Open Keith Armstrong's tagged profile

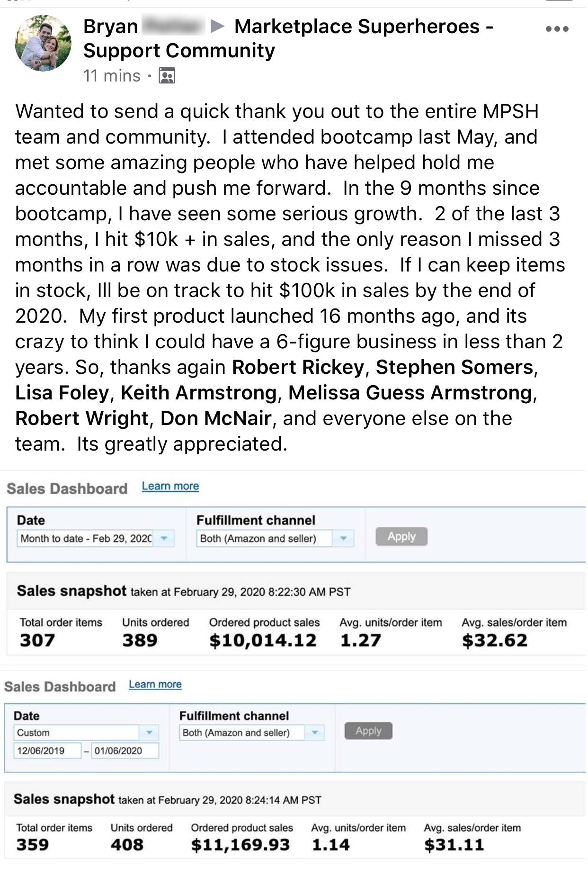coord(198,393)
